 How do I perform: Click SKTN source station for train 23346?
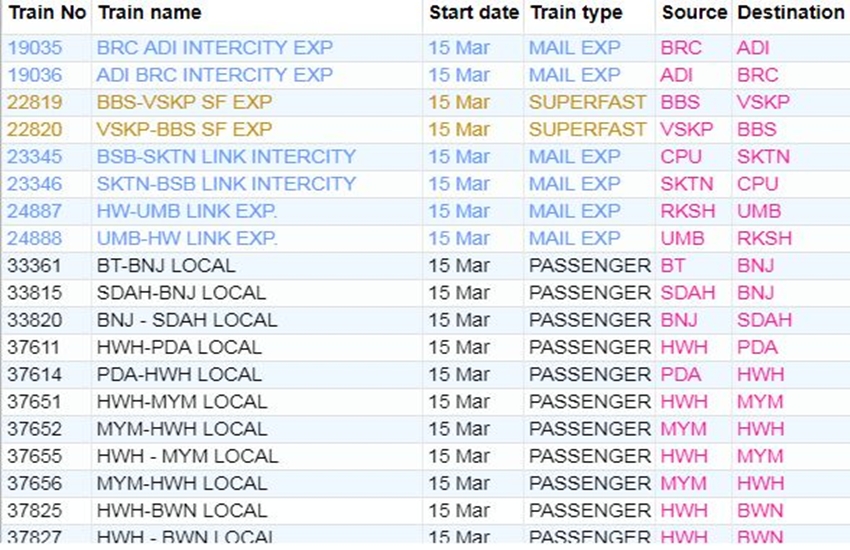coord(687,184)
